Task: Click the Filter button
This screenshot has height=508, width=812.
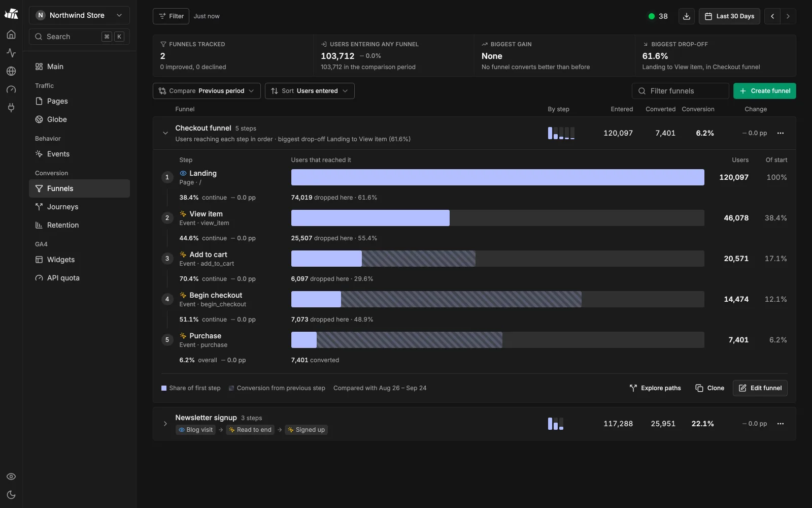Action: [171, 16]
